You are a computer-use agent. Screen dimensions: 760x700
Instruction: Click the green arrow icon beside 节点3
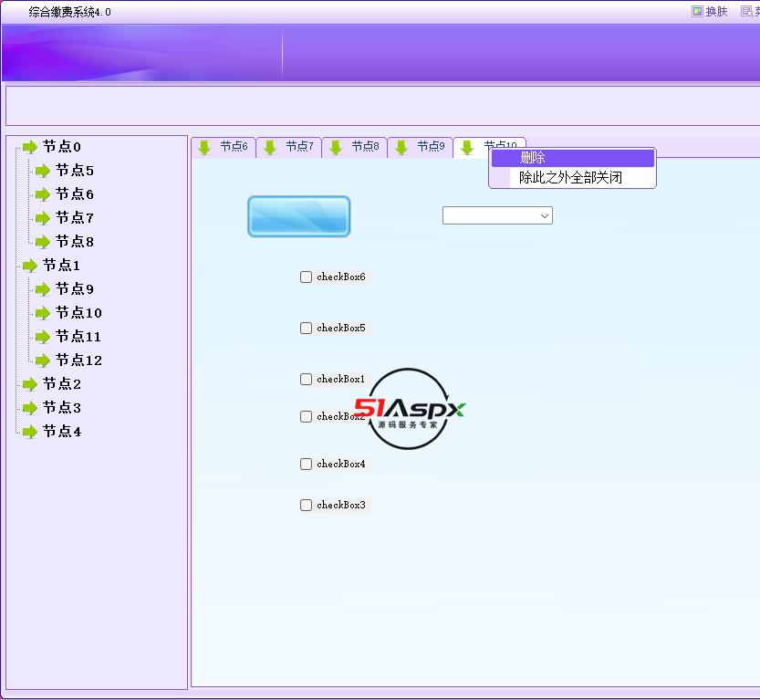(x=30, y=408)
